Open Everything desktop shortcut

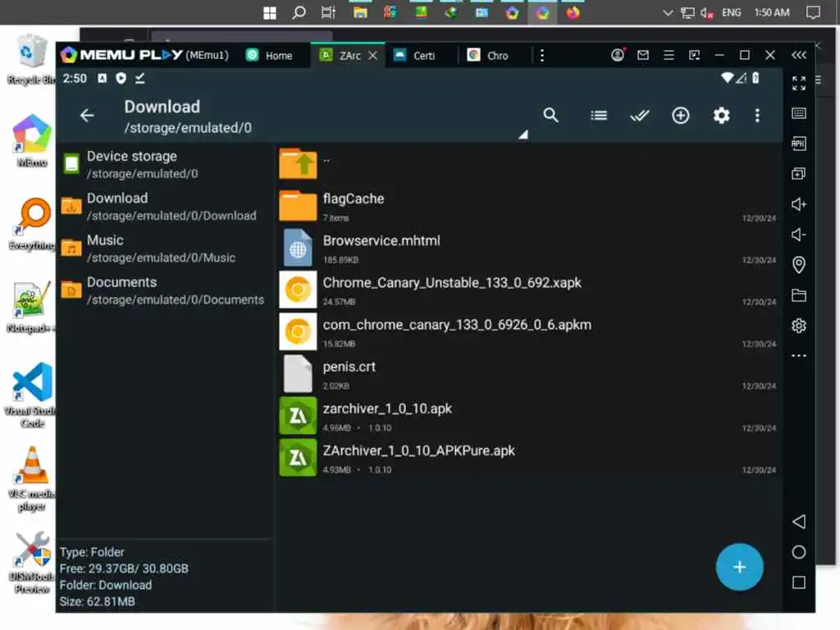click(32, 224)
